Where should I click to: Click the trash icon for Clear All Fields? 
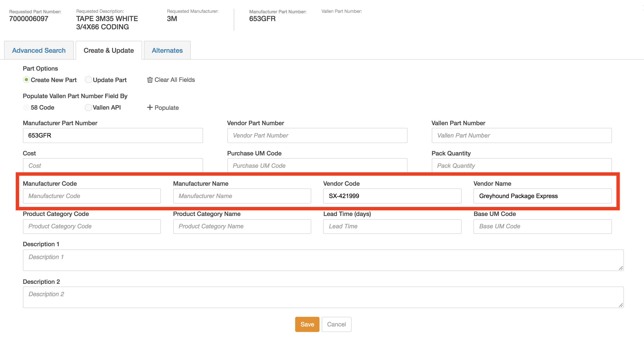click(x=150, y=80)
